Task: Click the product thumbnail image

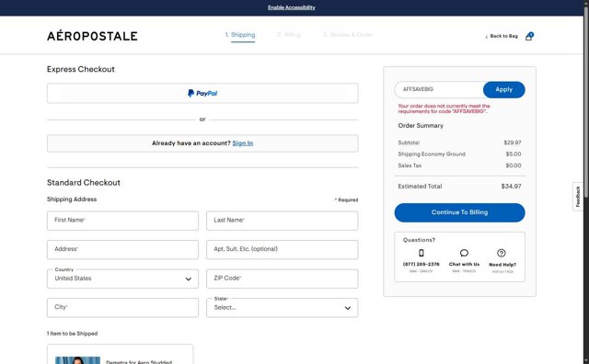Action: click(x=77, y=360)
